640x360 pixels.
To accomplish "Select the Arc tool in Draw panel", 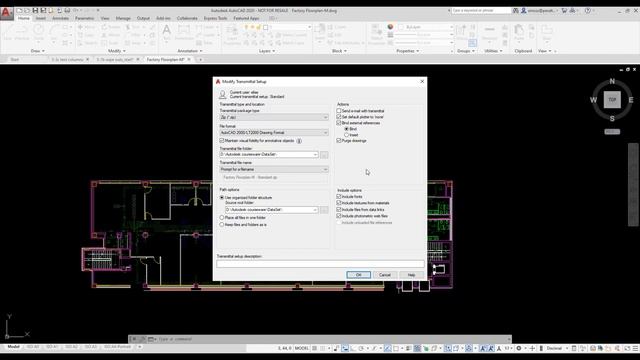I will coord(54,32).
